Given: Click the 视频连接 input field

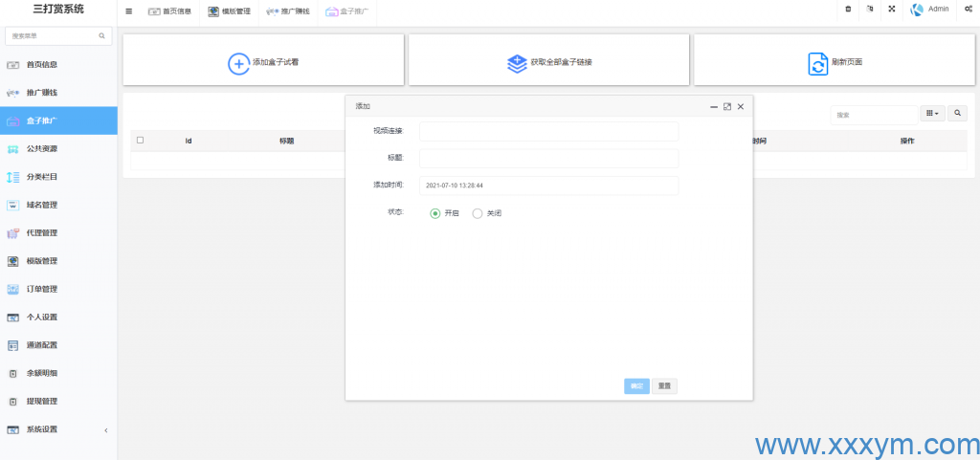Looking at the screenshot, I should (548, 131).
